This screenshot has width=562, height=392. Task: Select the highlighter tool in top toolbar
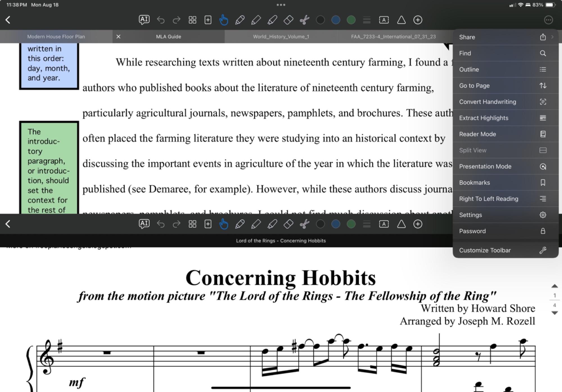(272, 20)
